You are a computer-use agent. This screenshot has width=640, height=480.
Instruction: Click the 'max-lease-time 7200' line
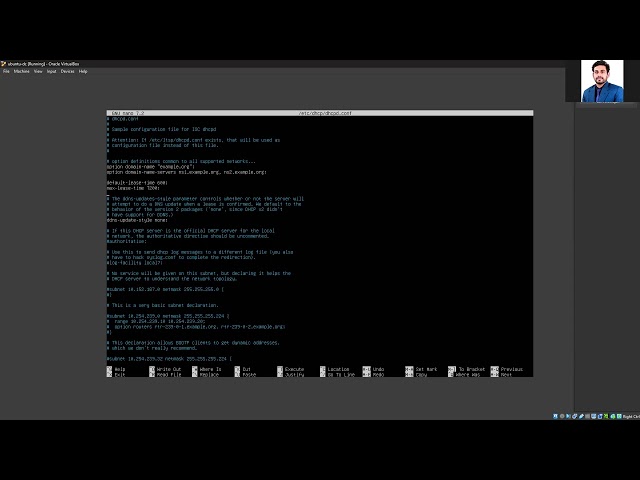133,188
